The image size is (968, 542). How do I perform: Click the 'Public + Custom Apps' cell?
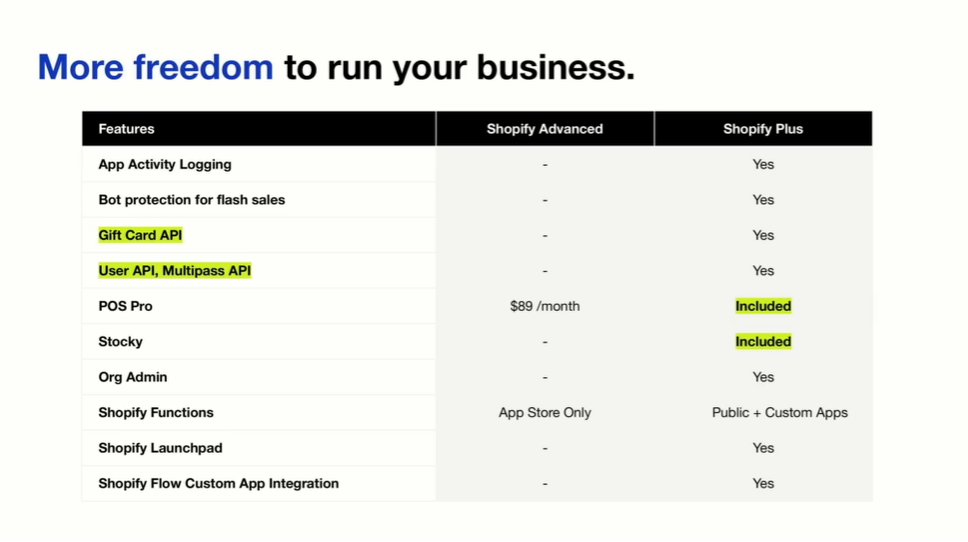click(x=780, y=412)
